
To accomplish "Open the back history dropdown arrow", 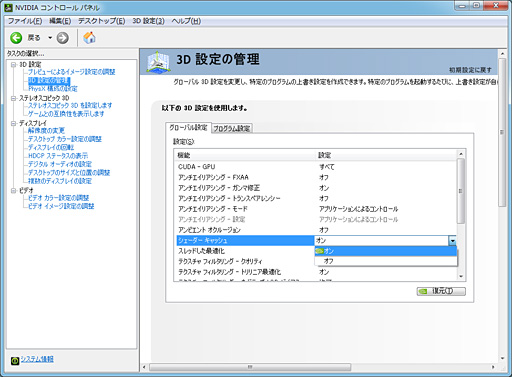I will pos(50,38).
